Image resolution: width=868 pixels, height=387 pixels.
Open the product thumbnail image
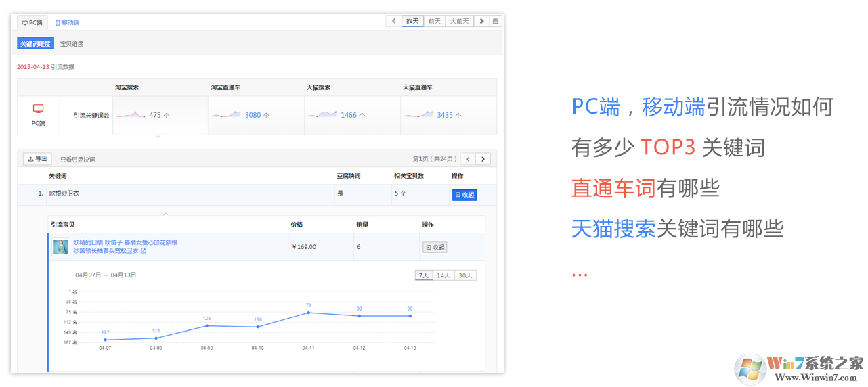click(x=61, y=247)
